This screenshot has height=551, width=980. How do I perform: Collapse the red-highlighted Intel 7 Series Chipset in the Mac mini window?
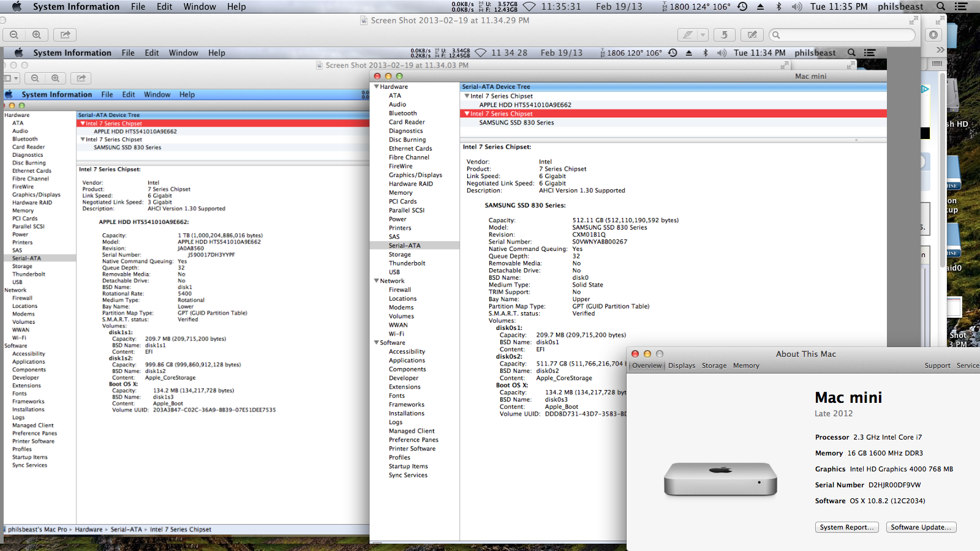point(467,114)
